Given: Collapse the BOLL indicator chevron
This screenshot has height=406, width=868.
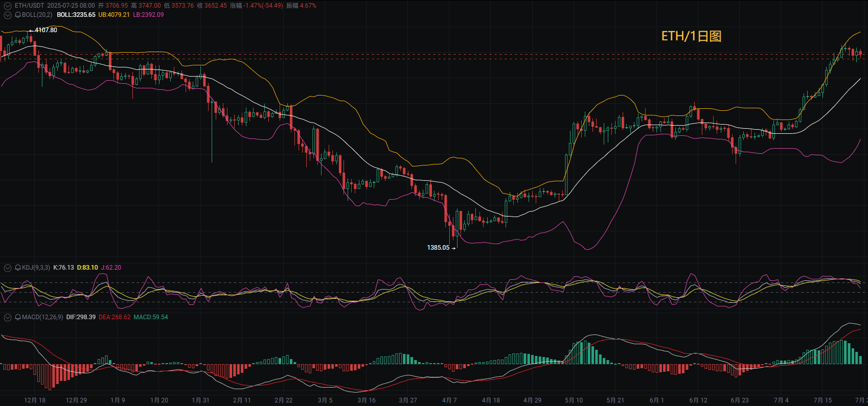Looking at the screenshot, I should [8, 15].
